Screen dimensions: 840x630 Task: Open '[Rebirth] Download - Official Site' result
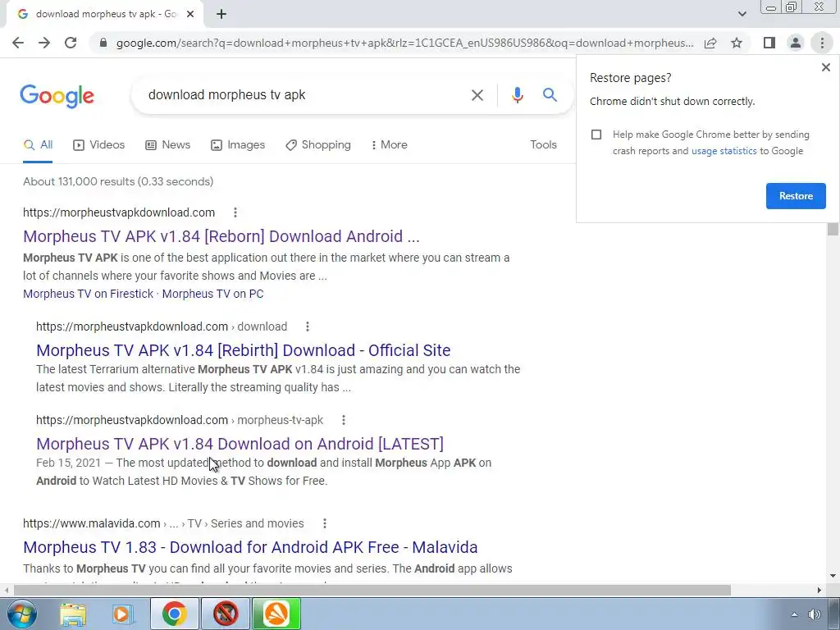pyautogui.click(x=243, y=350)
